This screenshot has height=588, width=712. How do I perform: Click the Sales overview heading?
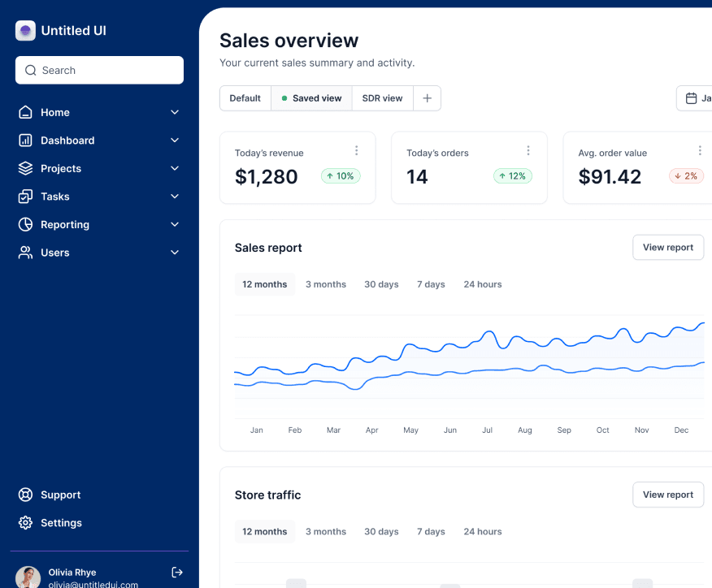(289, 41)
